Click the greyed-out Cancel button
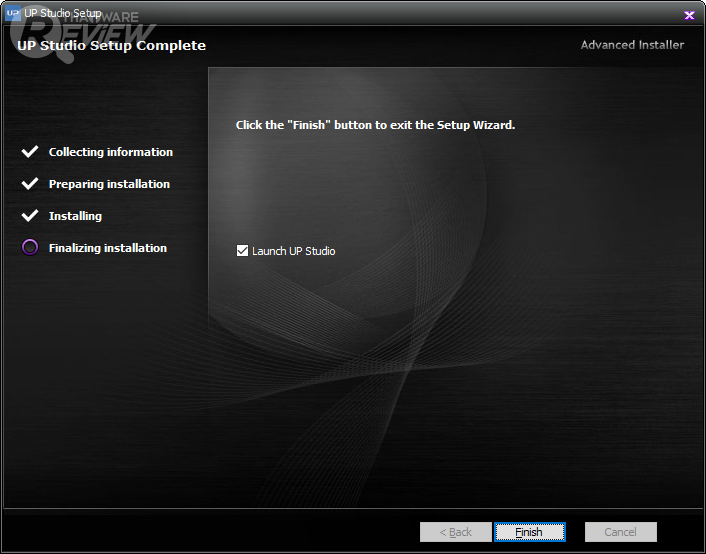 click(x=620, y=532)
